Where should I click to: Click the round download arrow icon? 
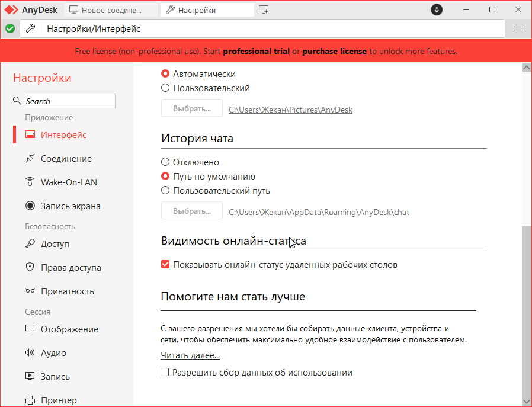(x=437, y=10)
